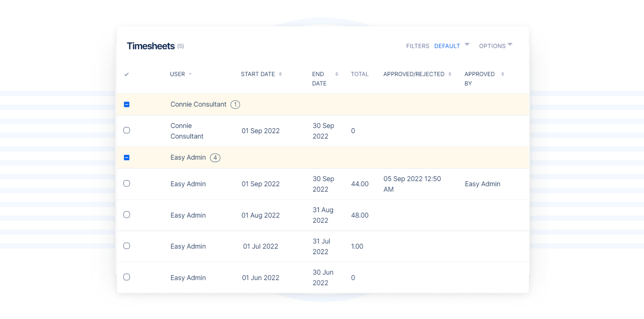Click the select-all checkmark in the header
Image resolution: width=644 pixels, height=319 pixels.
126,74
